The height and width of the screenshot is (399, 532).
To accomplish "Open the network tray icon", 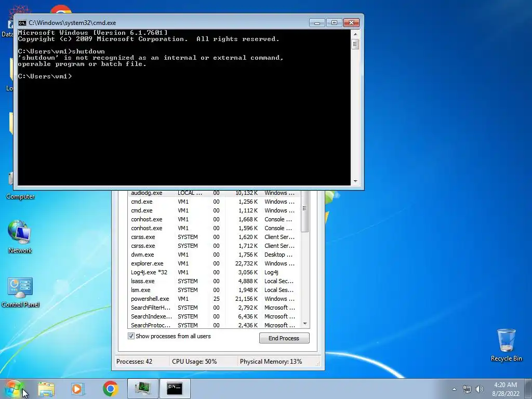I will coord(467,389).
